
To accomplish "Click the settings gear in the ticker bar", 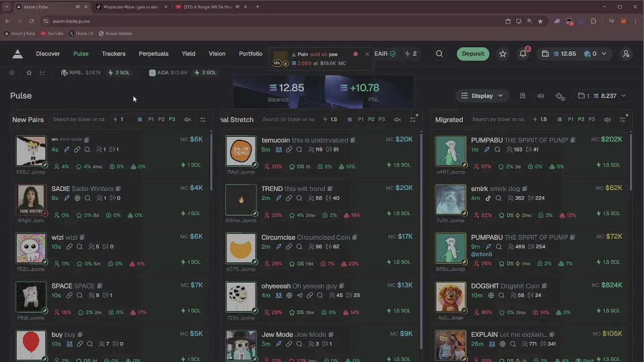I will pos(12,73).
